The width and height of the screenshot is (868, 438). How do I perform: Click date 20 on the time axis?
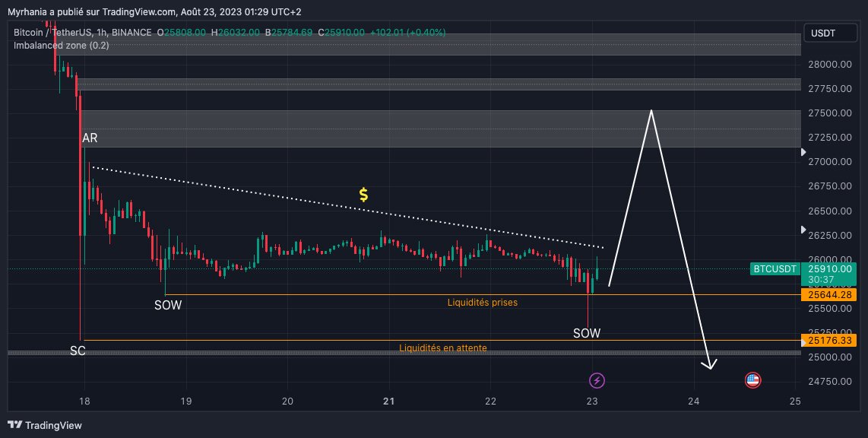287,401
